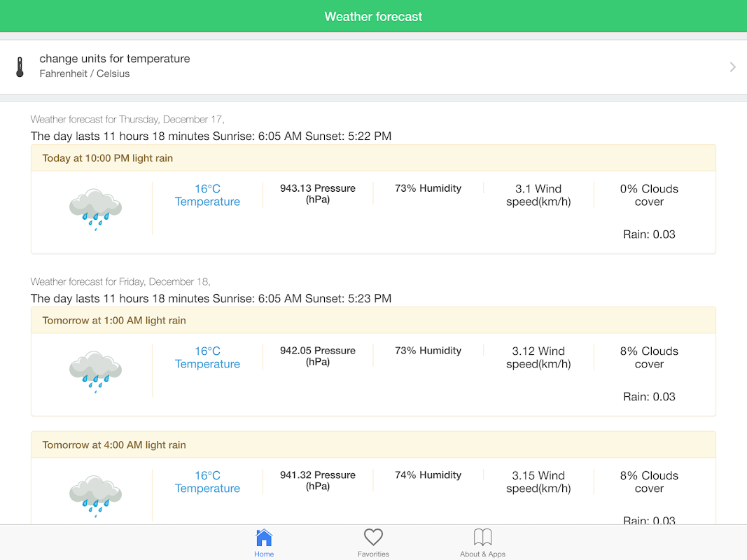Image resolution: width=747 pixels, height=560 pixels.
Task: Select the Fahrenheit / Celsius subtitle
Action: click(x=85, y=73)
